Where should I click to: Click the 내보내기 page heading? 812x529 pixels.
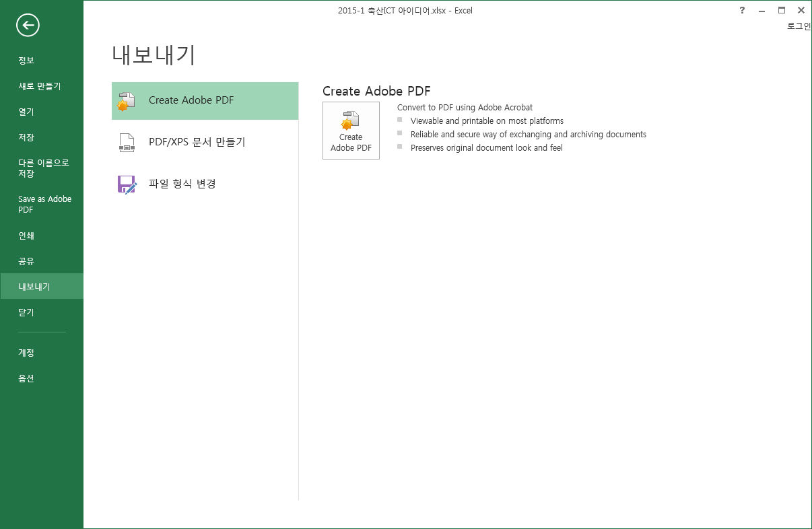154,55
